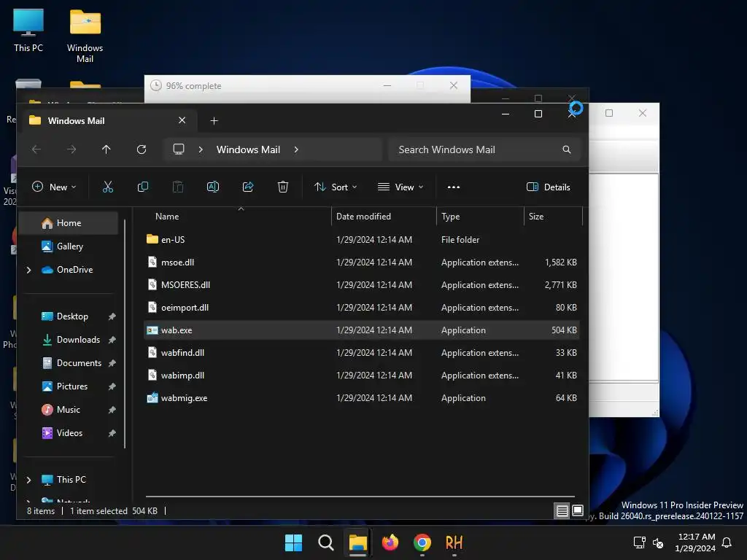Open the New dropdown menu

click(54, 187)
